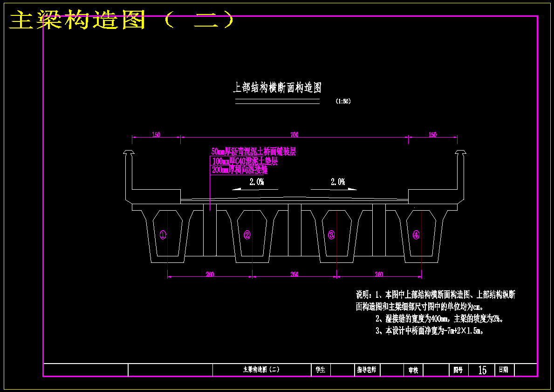554x392 pixels.
Task: Click the 2.0% slope label with right-pointing arrow
Action: tap(338, 182)
